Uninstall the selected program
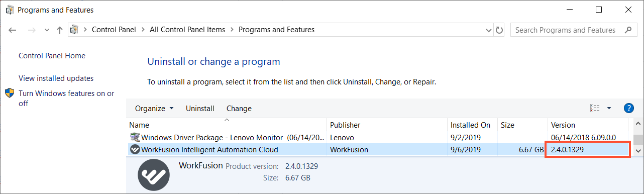The width and height of the screenshot is (644, 194). [200, 109]
